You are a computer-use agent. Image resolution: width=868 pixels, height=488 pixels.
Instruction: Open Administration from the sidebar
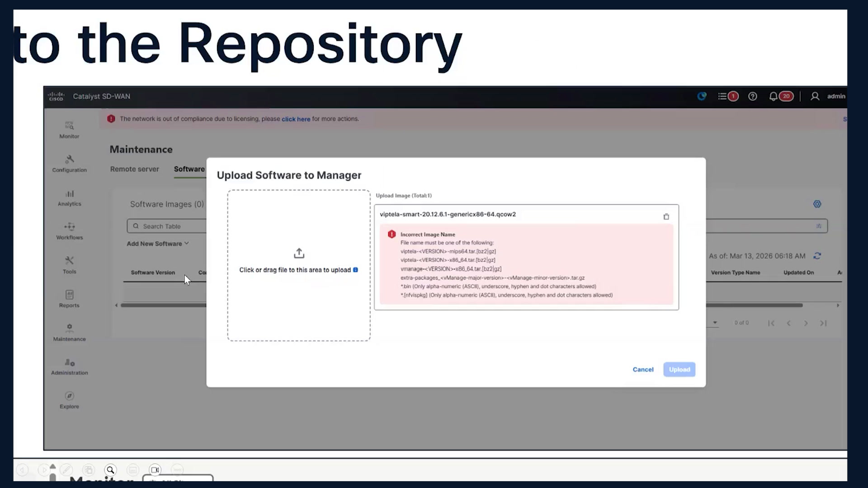pos(69,366)
